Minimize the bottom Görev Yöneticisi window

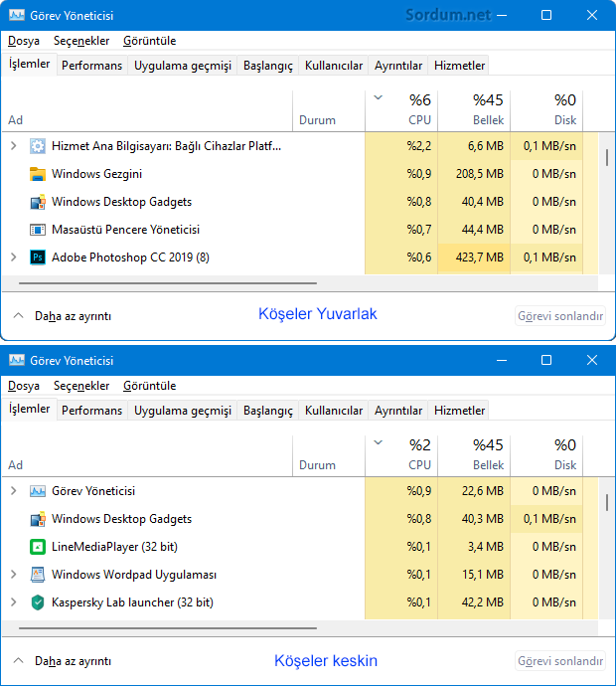(502, 360)
